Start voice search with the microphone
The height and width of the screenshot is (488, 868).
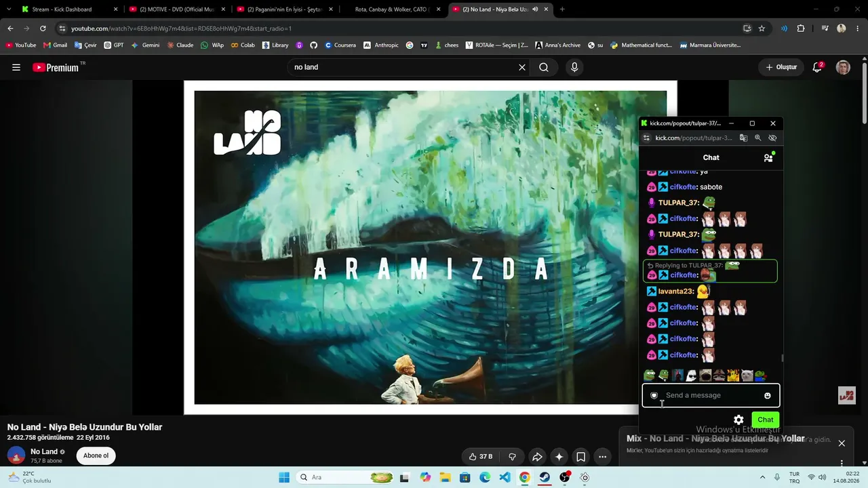[574, 67]
